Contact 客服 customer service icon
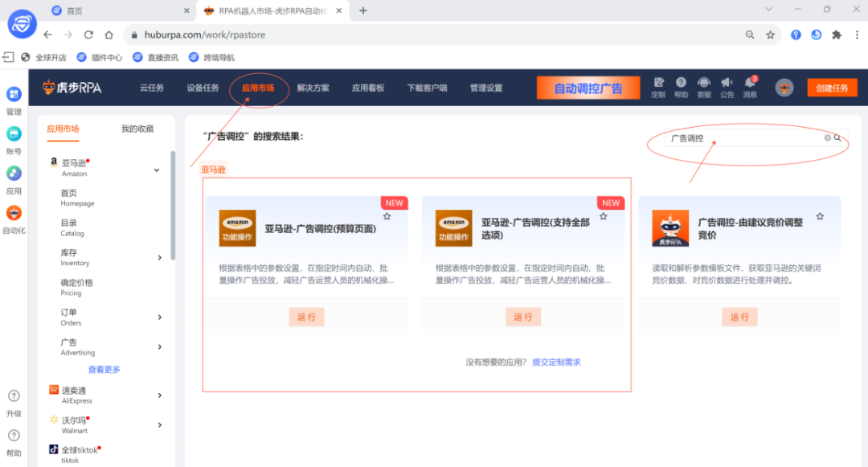Screen dimensions: 868x467 pos(703,88)
